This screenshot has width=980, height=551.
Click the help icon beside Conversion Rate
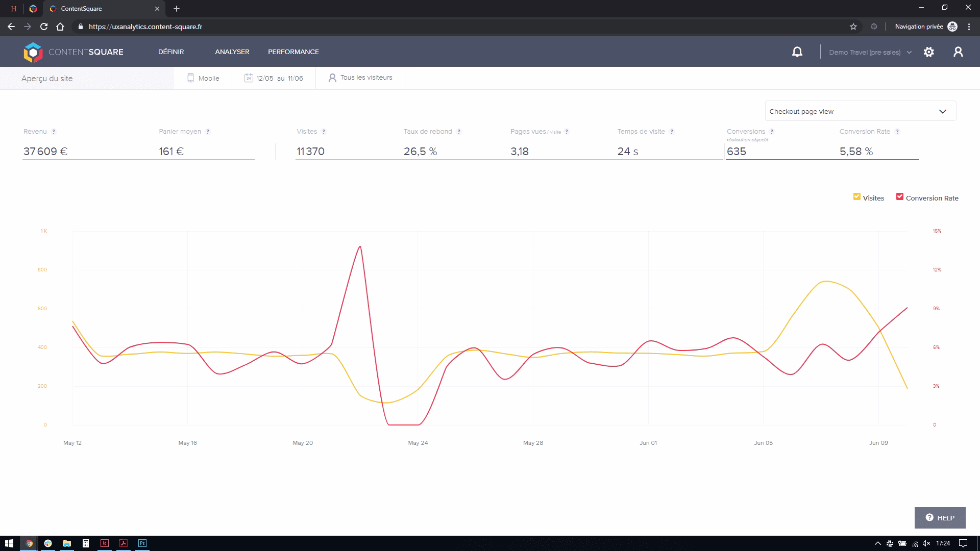click(x=897, y=132)
